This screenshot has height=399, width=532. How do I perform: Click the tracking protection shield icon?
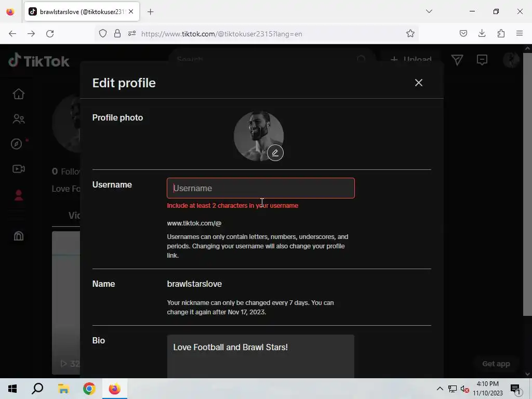pyautogui.click(x=103, y=34)
